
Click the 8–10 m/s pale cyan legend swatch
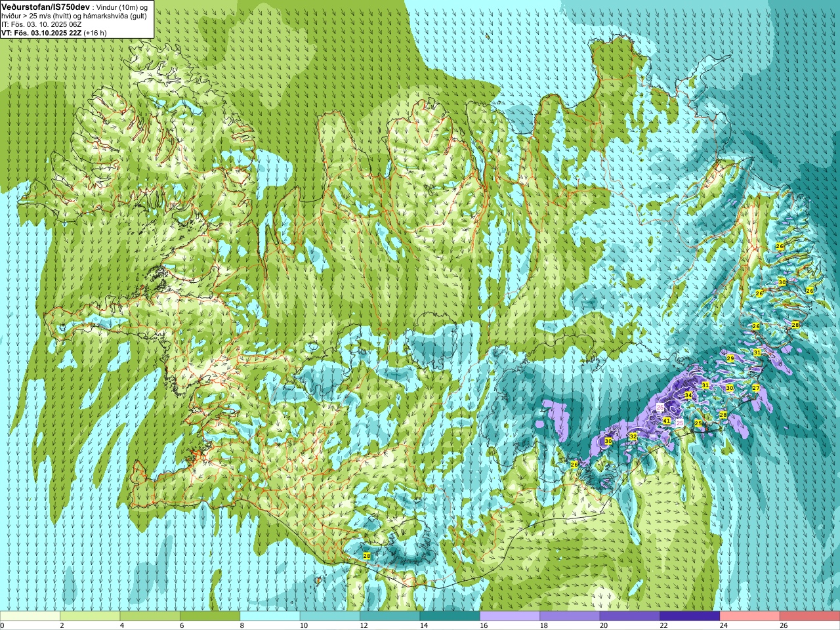(270, 616)
